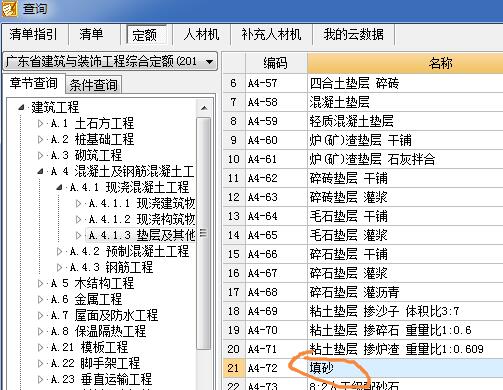Viewport: 503px width, 390px height.
Task: Click the tree scrollbar up arrow
Action: tap(204, 108)
